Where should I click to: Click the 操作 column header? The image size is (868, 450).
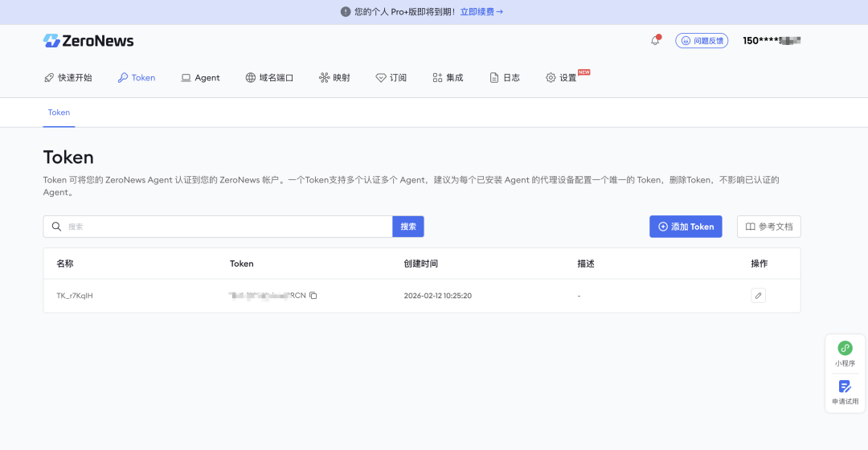click(x=759, y=264)
